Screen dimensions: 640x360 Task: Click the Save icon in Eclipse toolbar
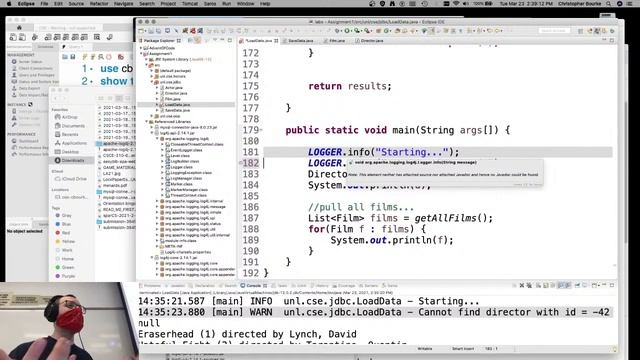pos(151,31)
